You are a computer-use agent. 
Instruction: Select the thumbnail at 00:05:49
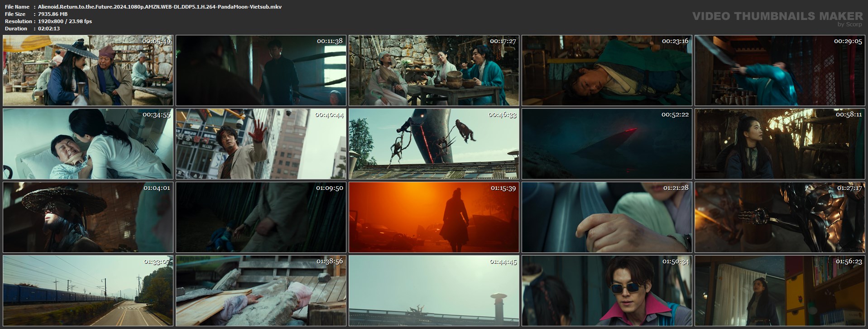tap(88, 71)
